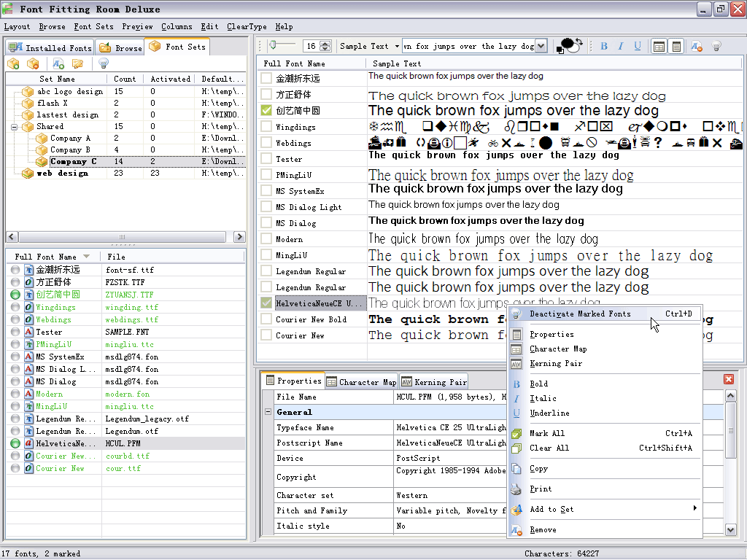Choose Deactivate Marked Fonts from context menu
Screen dimensions: 747x560
[x=580, y=314]
